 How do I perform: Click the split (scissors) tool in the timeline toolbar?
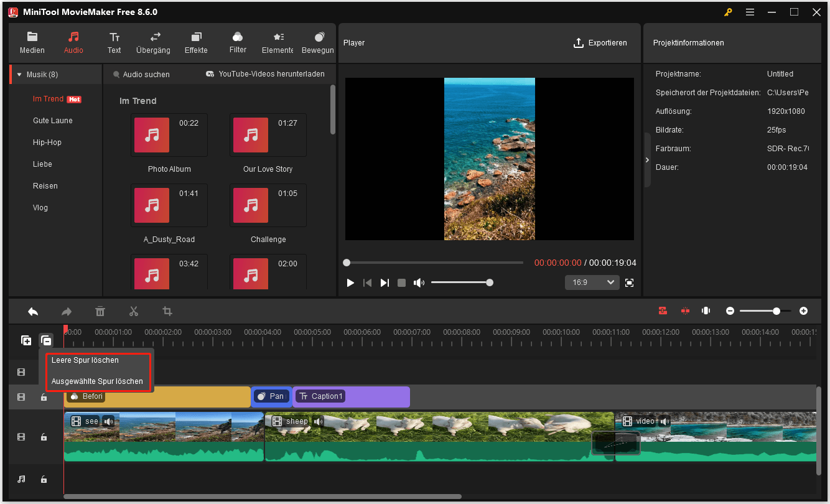(133, 310)
